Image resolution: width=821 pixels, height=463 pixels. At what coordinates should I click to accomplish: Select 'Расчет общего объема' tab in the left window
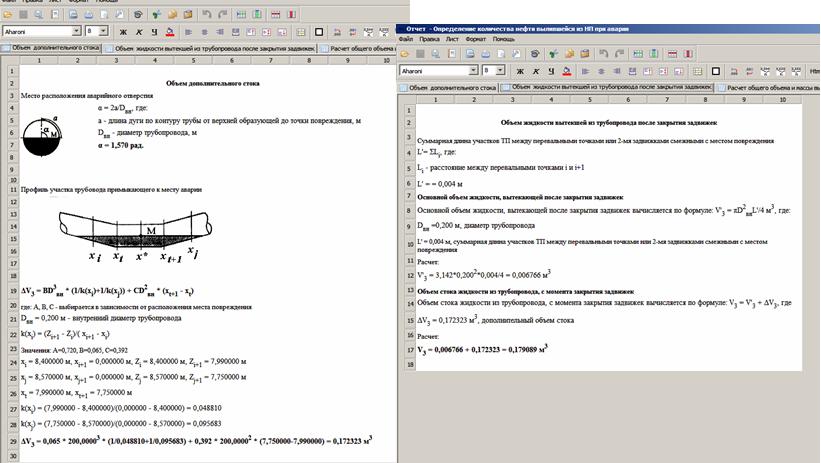(361, 47)
